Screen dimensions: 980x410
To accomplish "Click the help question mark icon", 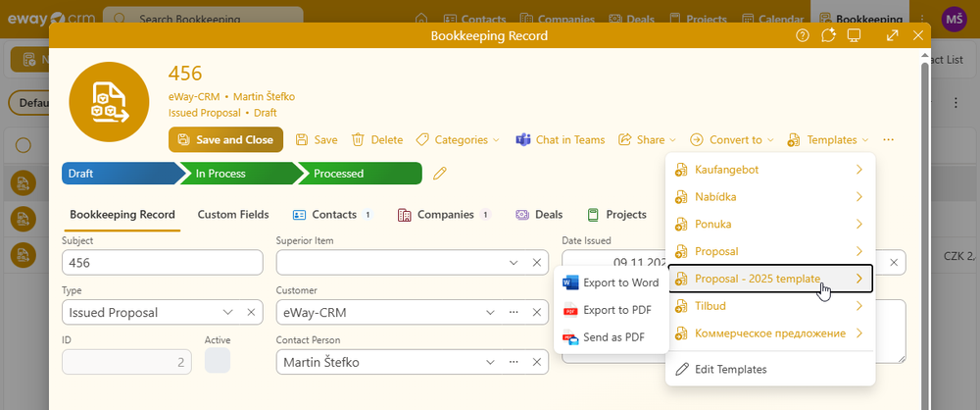I will pyautogui.click(x=803, y=35).
